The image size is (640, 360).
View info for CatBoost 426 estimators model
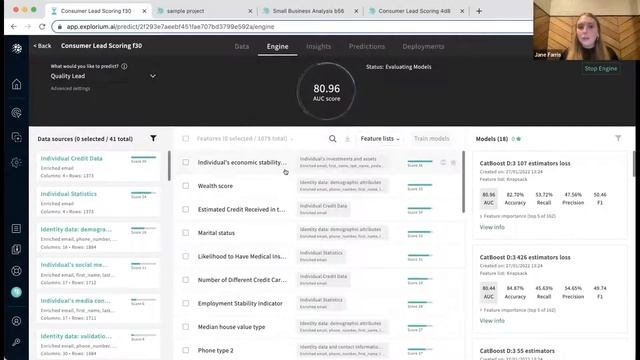(x=492, y=321)
